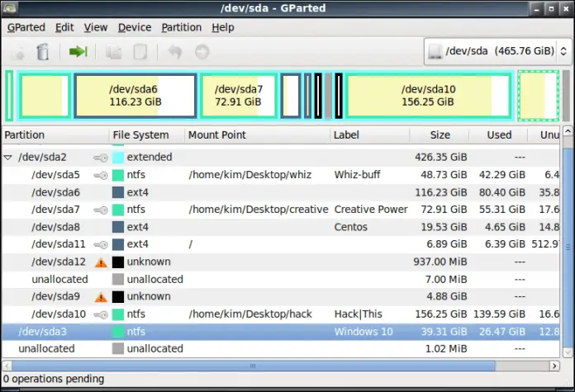Click the key icon beside /dev/sda5
The width and height of the screenshot is (575, 392).
(x=101, y=176)
